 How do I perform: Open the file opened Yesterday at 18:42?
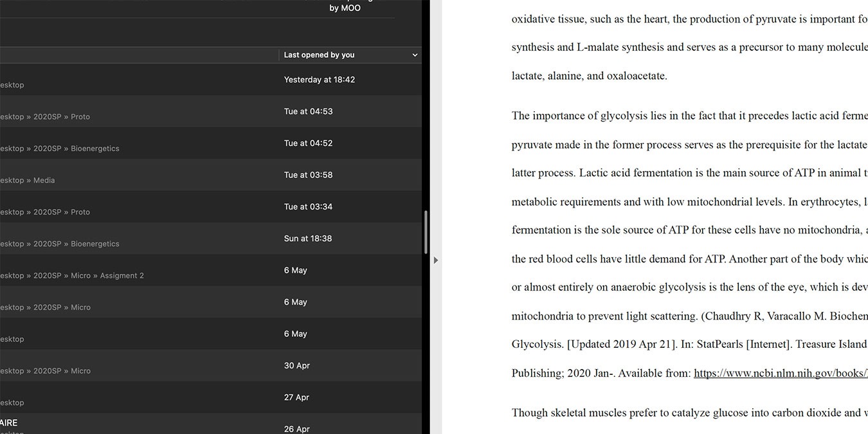click(x=193, y=80)
